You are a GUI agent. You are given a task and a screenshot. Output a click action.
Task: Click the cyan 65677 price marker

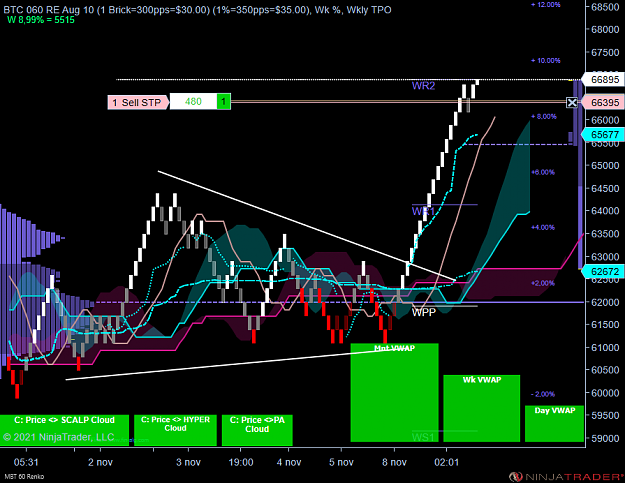603,135
